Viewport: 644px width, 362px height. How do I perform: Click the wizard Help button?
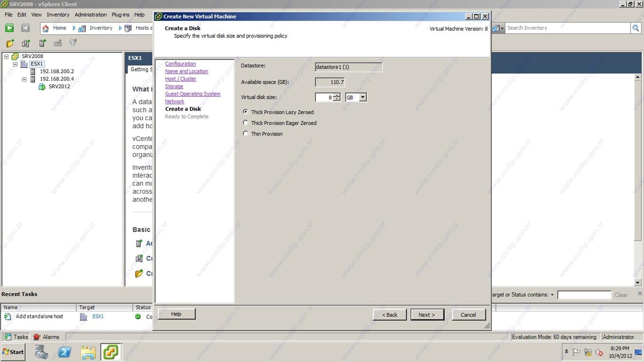[176, 314]
